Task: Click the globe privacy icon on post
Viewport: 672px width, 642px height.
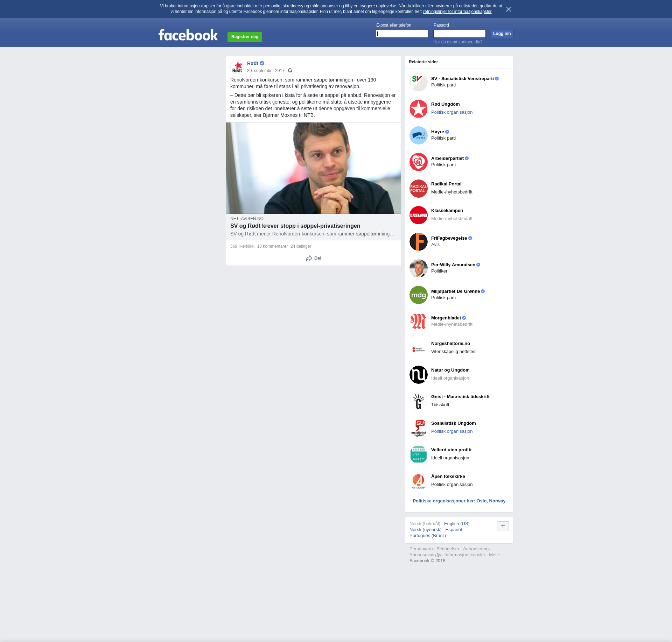Action: [x=290, y=71]
